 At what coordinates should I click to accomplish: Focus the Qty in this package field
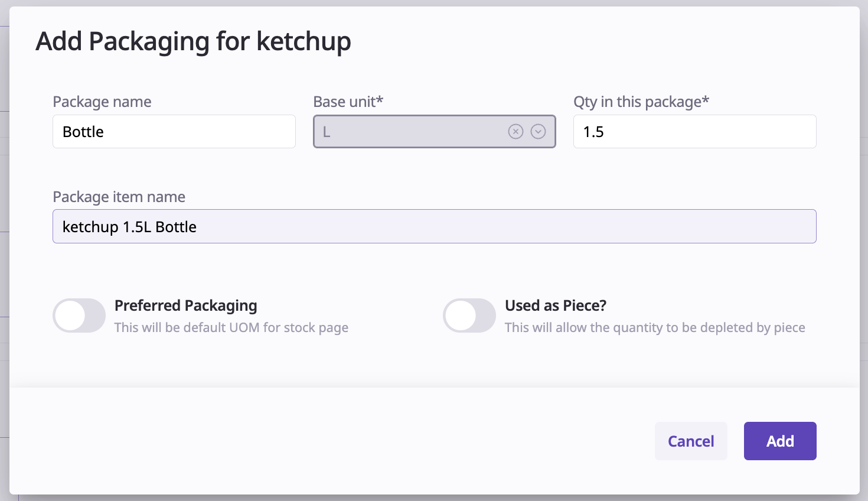tap(694, 132)
